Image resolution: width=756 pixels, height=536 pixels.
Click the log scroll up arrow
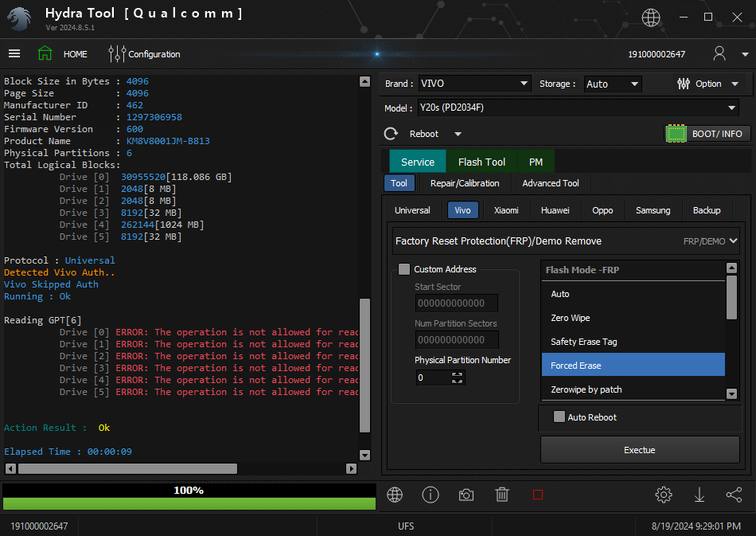(x=365, y=81)
